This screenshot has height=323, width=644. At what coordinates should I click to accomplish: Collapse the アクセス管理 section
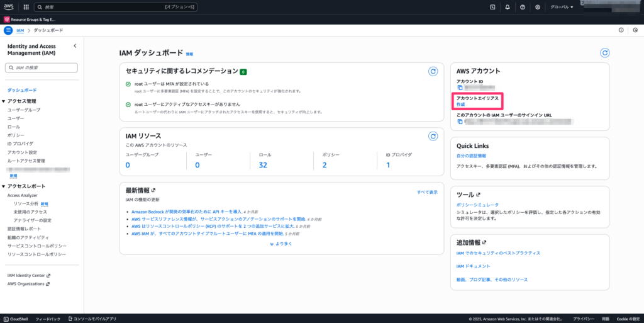4,101
